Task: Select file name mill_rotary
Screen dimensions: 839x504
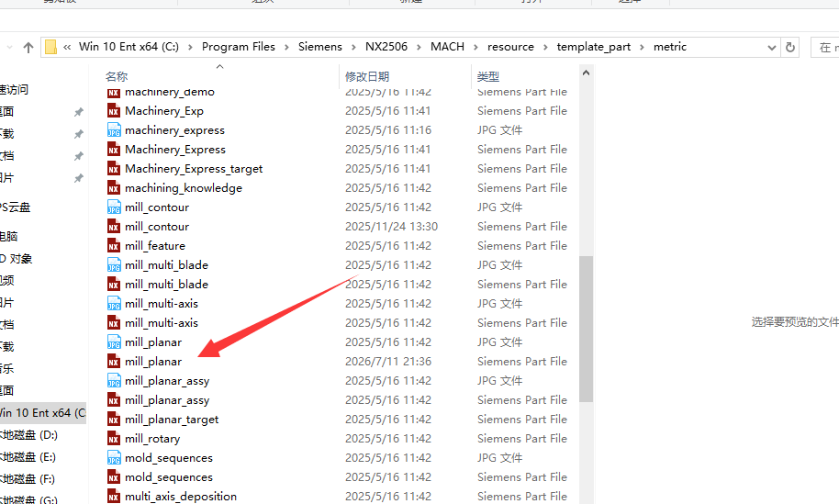Action: [152, 439]
